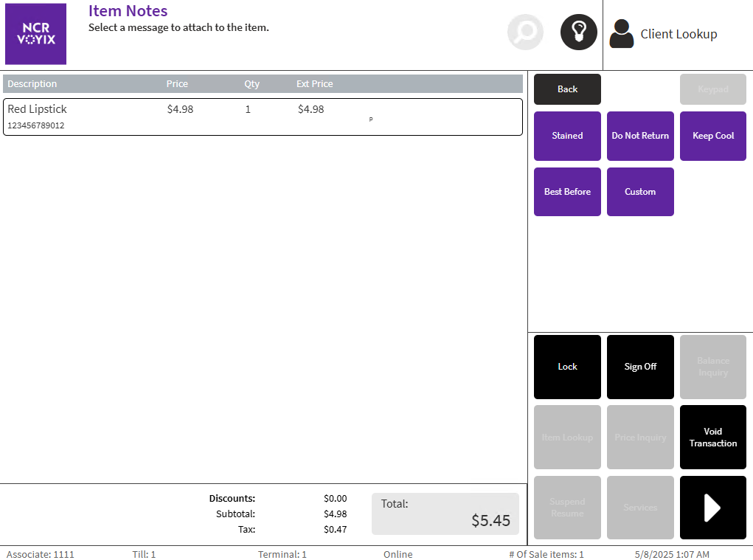Image resolution: width=753 pixels, height=560 pixels.
Task: Choose the Keep Cool note
Action: (712, 136)
